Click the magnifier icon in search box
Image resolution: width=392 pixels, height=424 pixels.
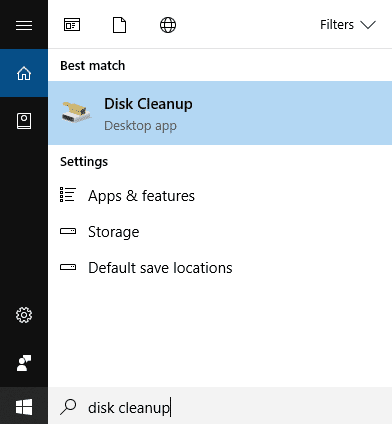[68, 407]
